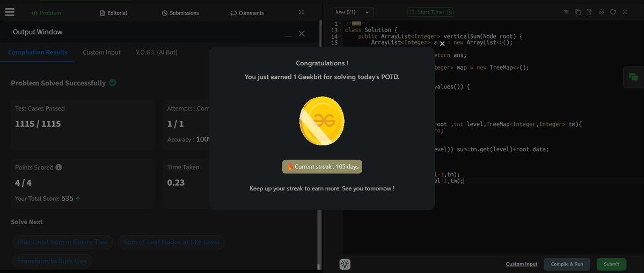
Task: Click the Custom Input link
Action: click(x=522, y=264)
